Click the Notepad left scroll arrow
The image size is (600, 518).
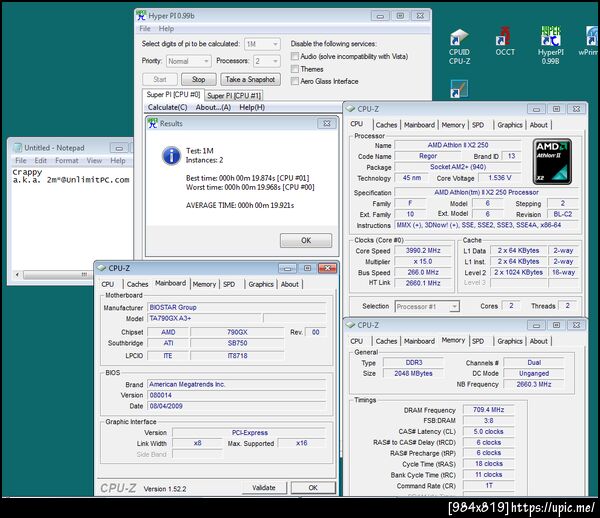[17, 275]
